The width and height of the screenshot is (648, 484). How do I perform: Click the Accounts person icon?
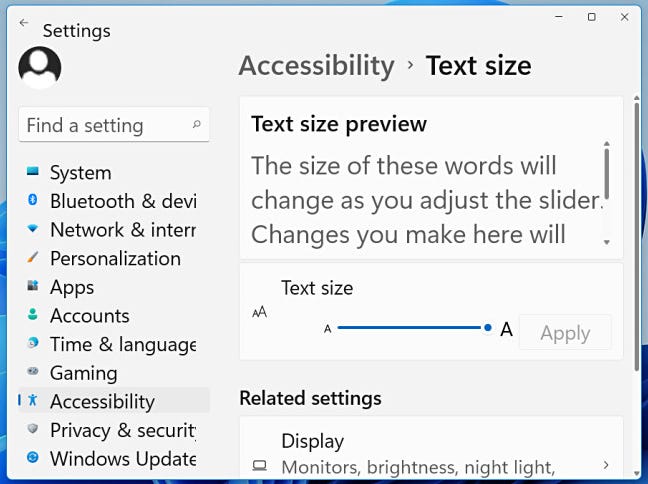click(x=33, y=315)
